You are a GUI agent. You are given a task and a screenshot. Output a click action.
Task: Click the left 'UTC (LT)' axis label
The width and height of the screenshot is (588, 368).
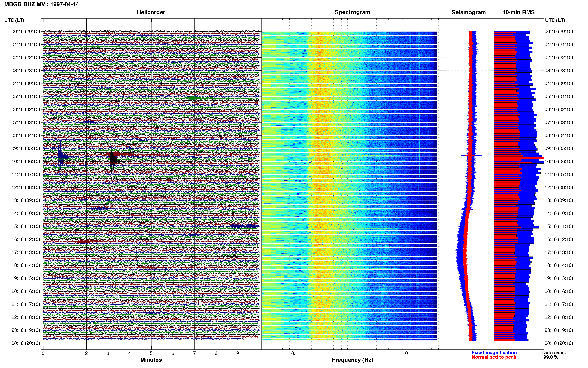click(x=14, y=20)
